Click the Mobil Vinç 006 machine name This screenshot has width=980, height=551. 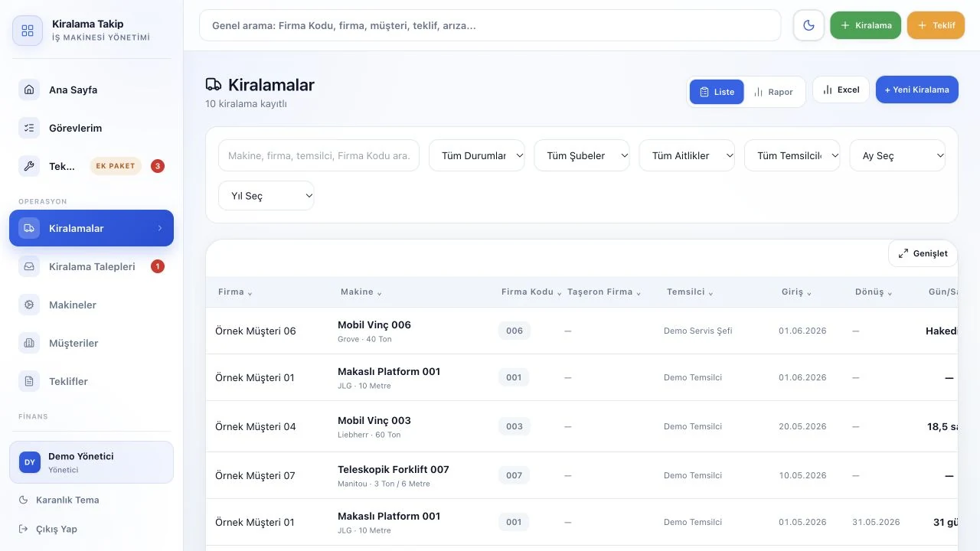click(x=374, y=324)
